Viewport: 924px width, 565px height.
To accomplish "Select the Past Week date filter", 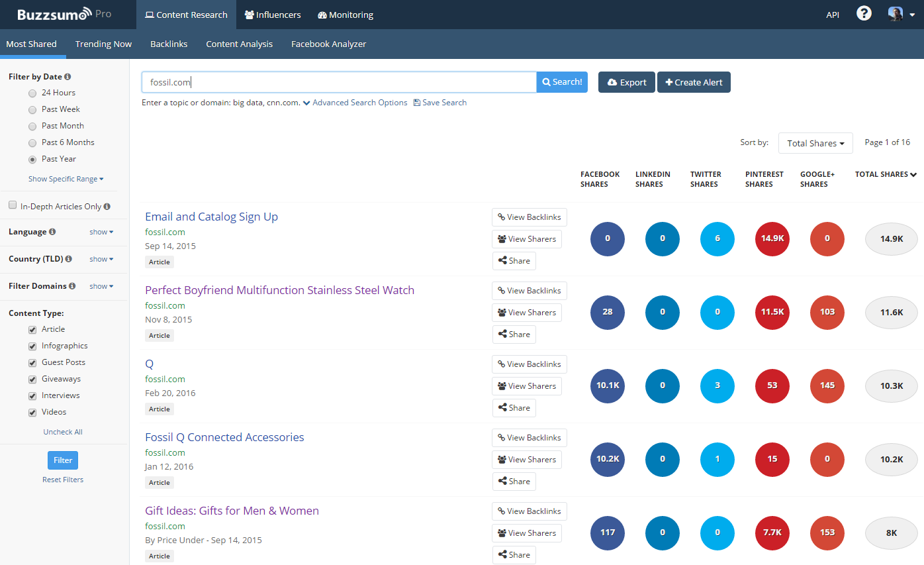I will [32, 109].
